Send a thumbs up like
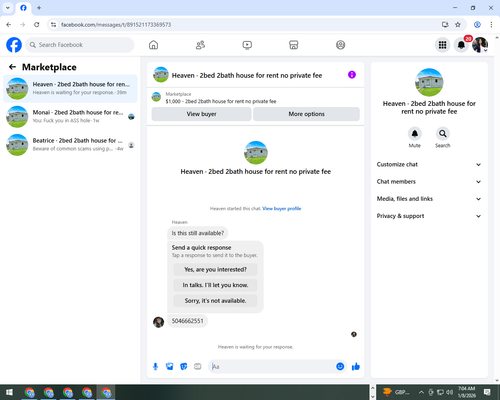 [356, 367]
